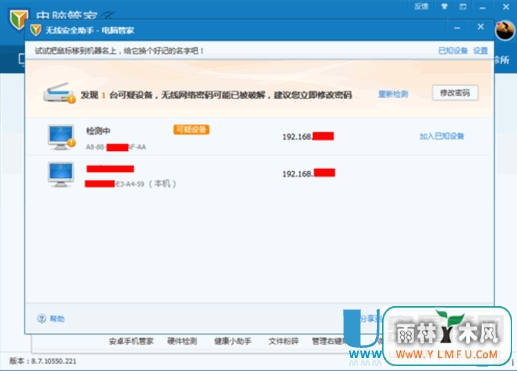Add device via 加入已知设备 link
The image size is (517, 371).
tap(442, 136)
